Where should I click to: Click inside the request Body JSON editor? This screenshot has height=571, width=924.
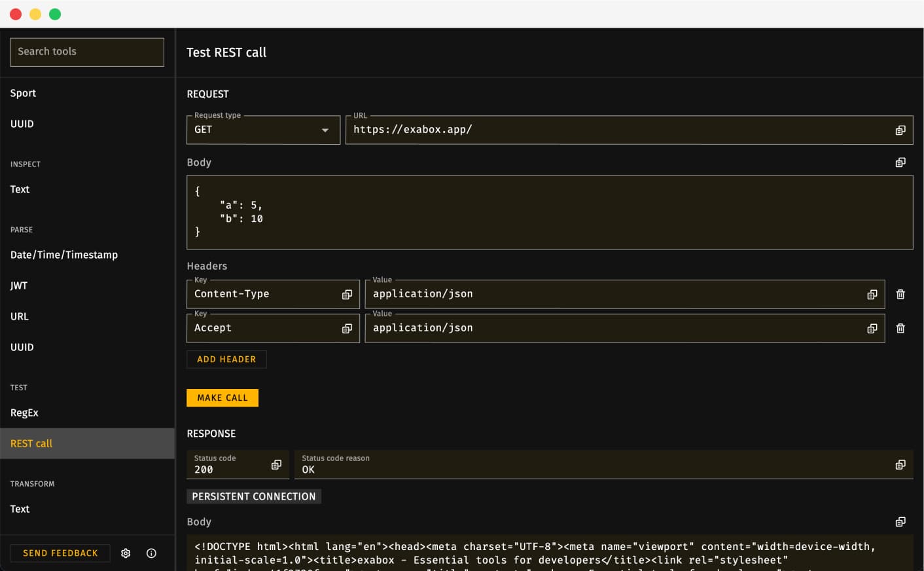point(550,212)
